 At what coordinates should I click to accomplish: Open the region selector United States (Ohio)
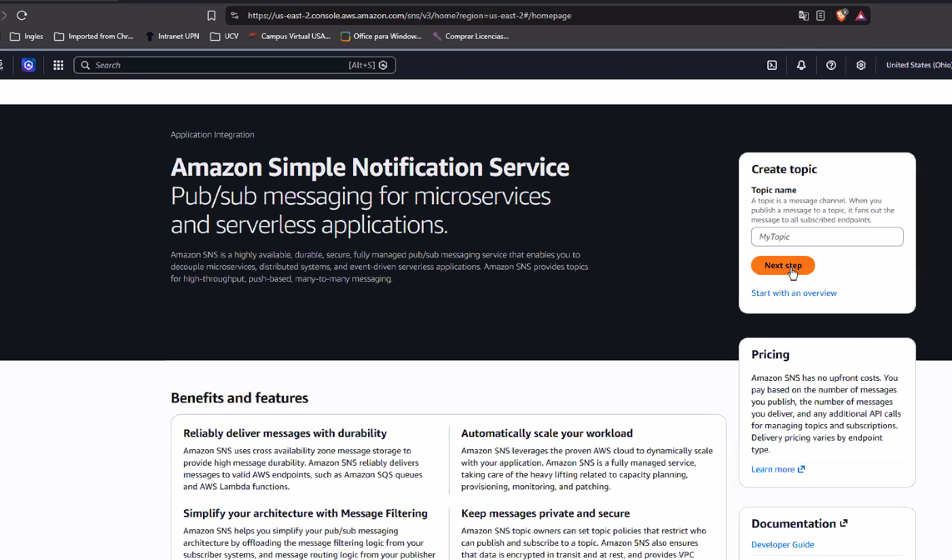(919, 65)
